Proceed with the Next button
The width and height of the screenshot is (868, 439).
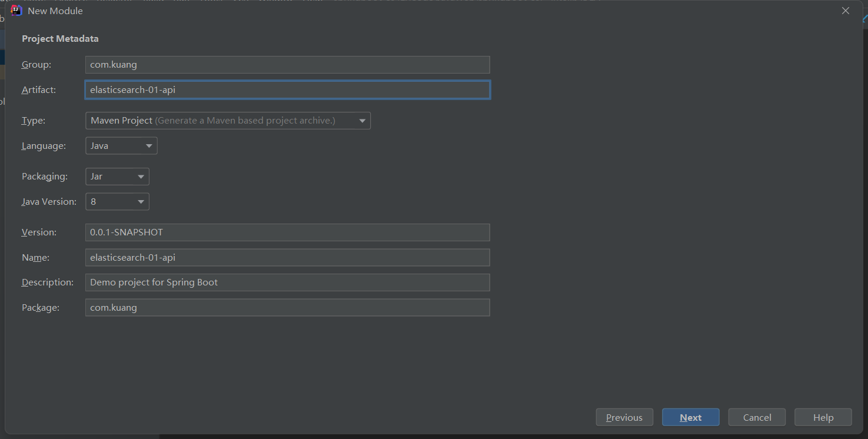click(x=691, y=417)
